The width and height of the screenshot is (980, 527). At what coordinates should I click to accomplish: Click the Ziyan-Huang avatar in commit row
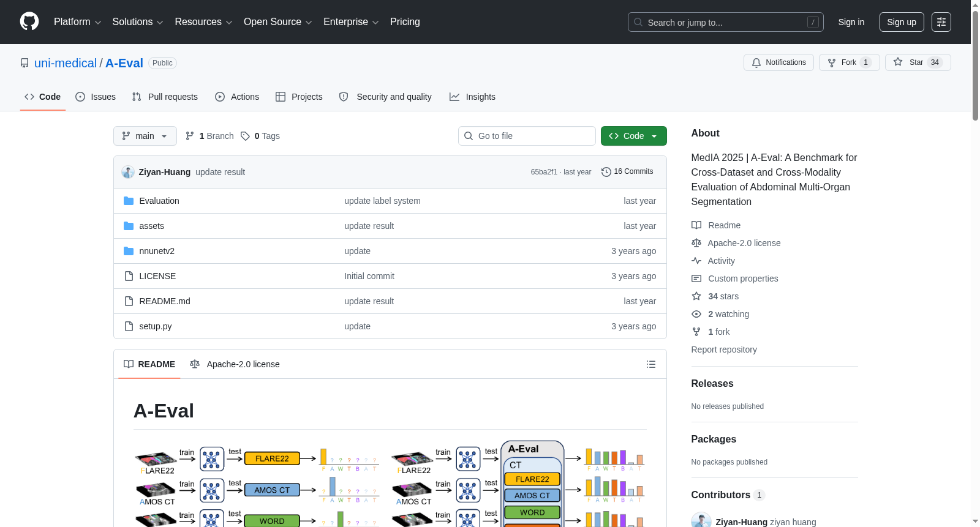(128, 172)
